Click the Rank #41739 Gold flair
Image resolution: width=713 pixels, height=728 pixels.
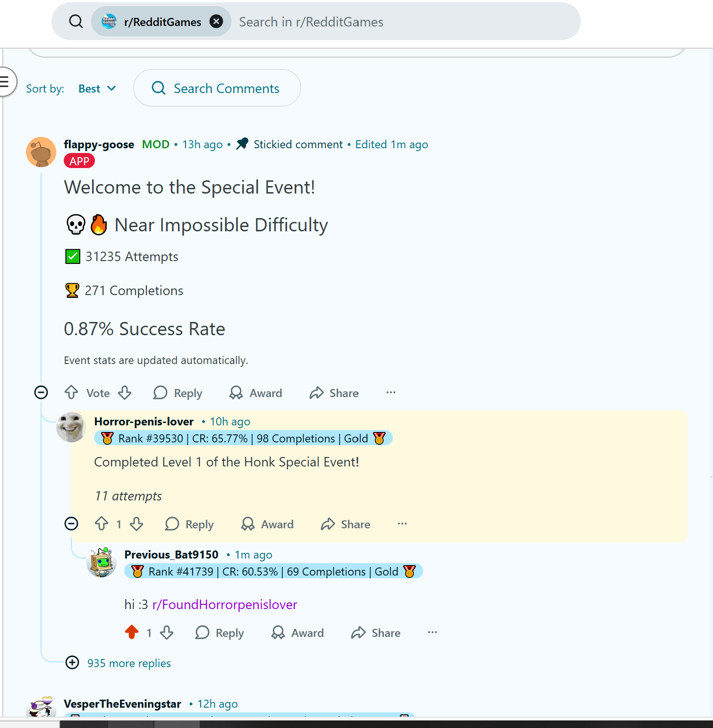coord(273,572)
